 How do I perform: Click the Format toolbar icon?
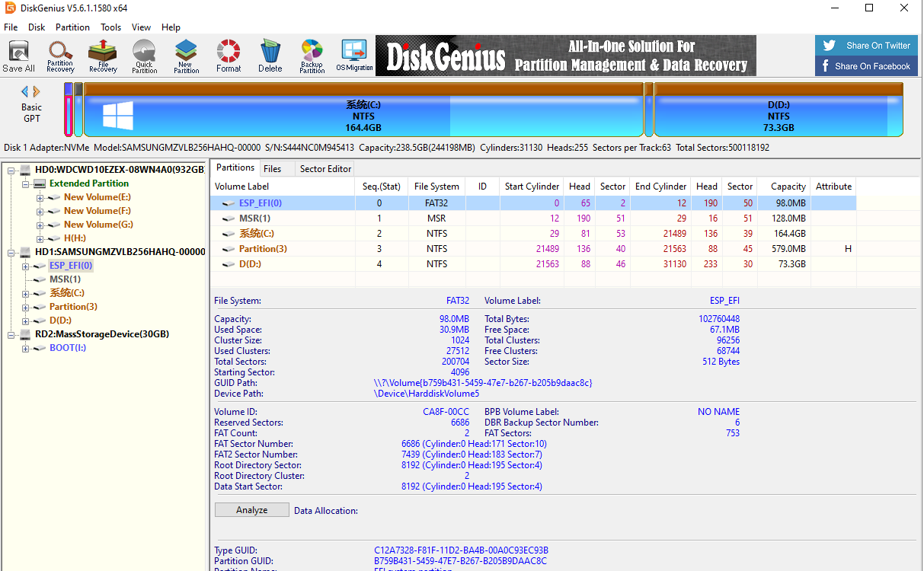229,56
